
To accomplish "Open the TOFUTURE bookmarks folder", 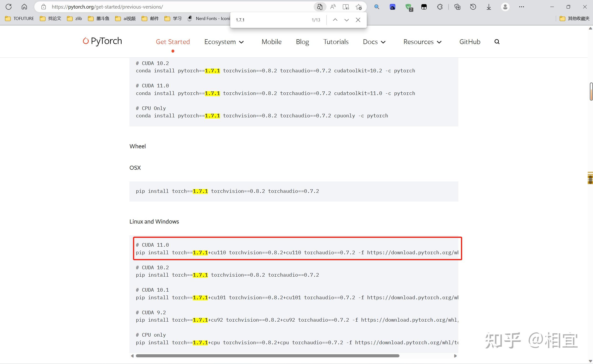I will (20, 19).
